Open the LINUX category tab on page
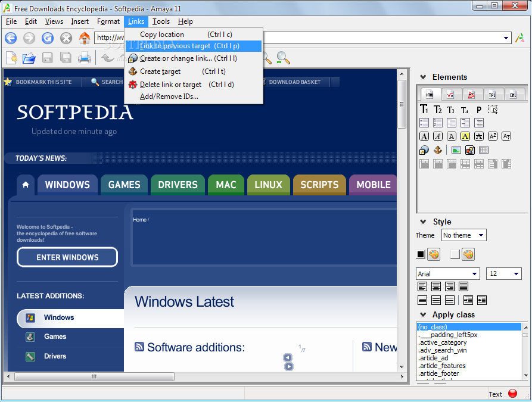 click(268, 185)
